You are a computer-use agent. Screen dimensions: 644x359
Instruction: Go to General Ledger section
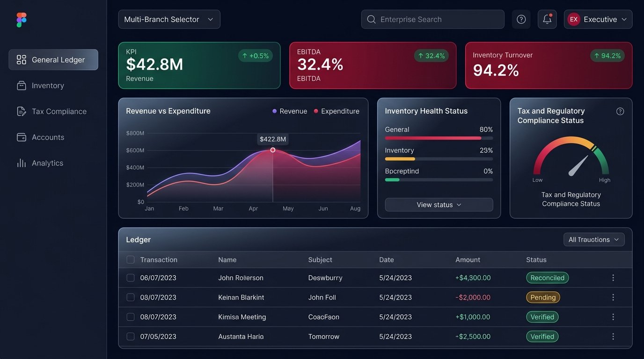[53, 60]
